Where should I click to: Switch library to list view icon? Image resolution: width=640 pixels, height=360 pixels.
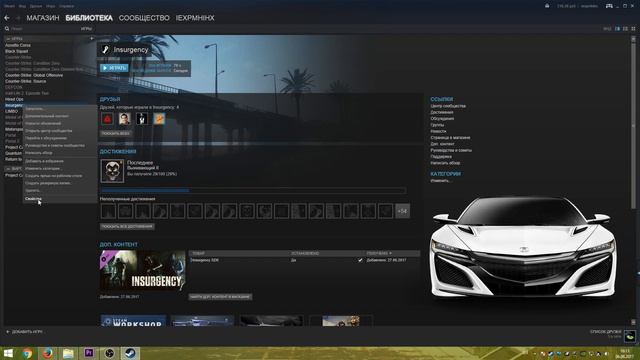coord(625,29)
